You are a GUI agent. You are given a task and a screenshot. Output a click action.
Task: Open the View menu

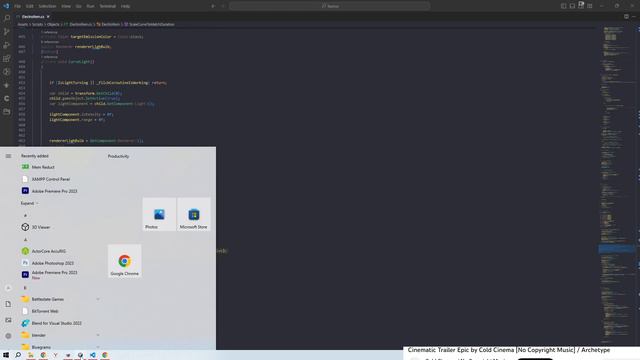[x=66, y=6]
